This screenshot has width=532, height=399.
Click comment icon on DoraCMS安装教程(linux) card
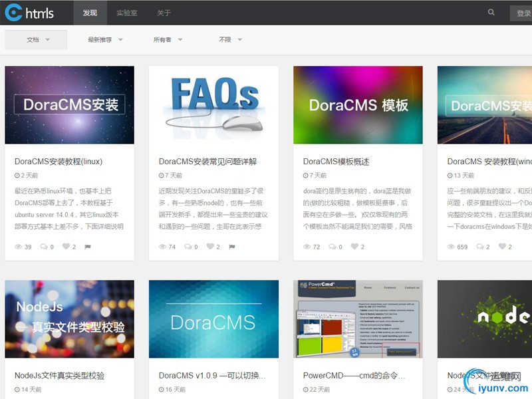coord(44,247)
